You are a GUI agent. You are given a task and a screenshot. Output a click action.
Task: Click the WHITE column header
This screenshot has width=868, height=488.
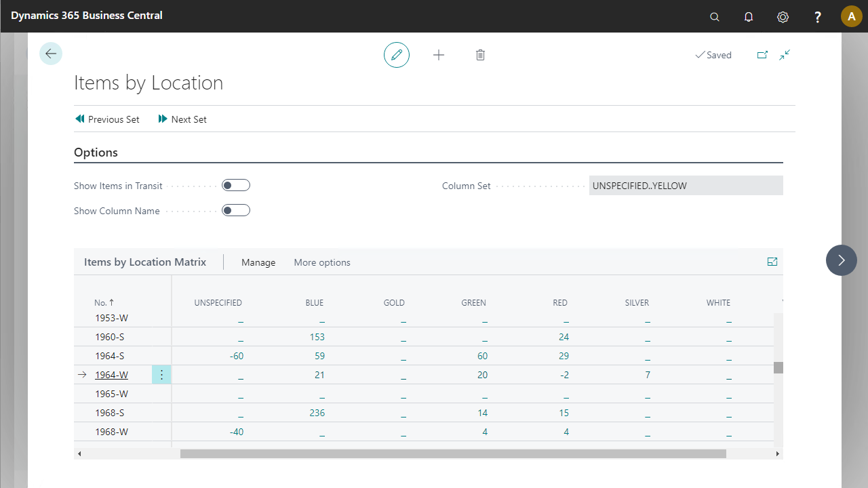(718, 303)
